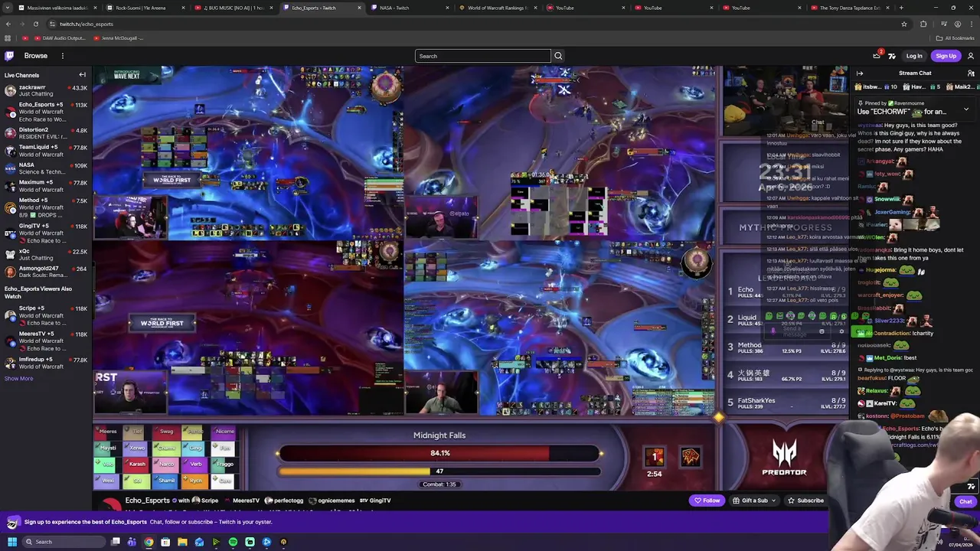Open Spotify from the taskbar
Screen dimensions: 980x551
click(x=233, y=542)
